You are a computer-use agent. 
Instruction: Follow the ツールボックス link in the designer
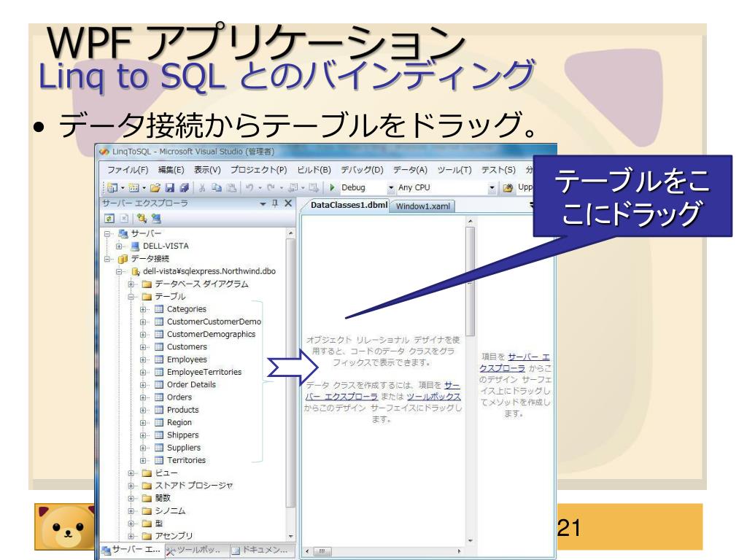pyautogui.click(x=433, y=397)
